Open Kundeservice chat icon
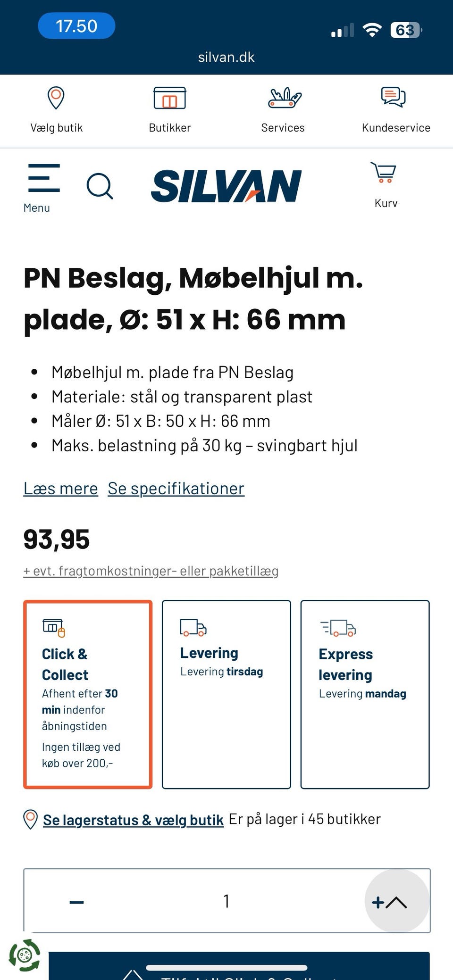Viewport: 453px width, 980px height. tap(393, 98)
